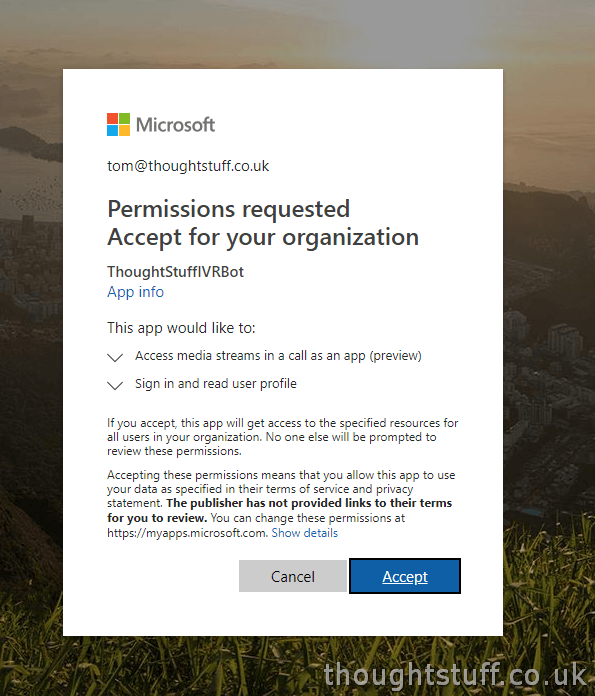
Task: Click the Microsoft four-square logo
Action: pyautogui.click(x=119, y=124)
